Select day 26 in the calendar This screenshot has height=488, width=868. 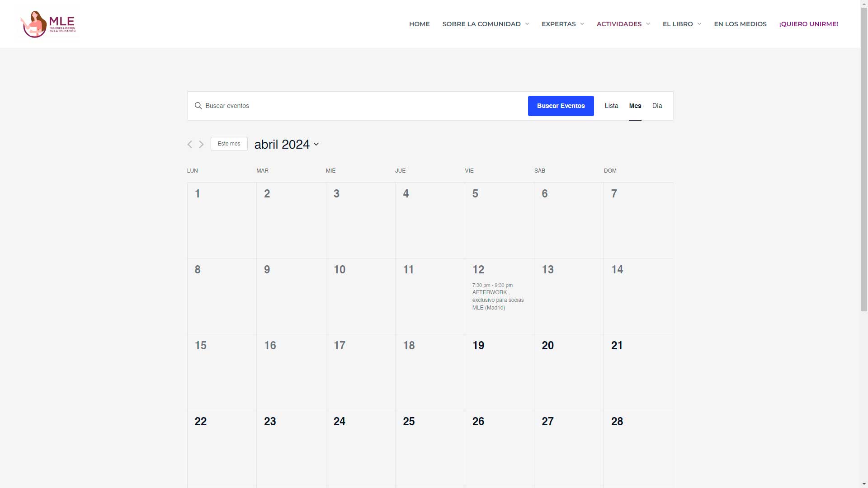tap(478, 422)
